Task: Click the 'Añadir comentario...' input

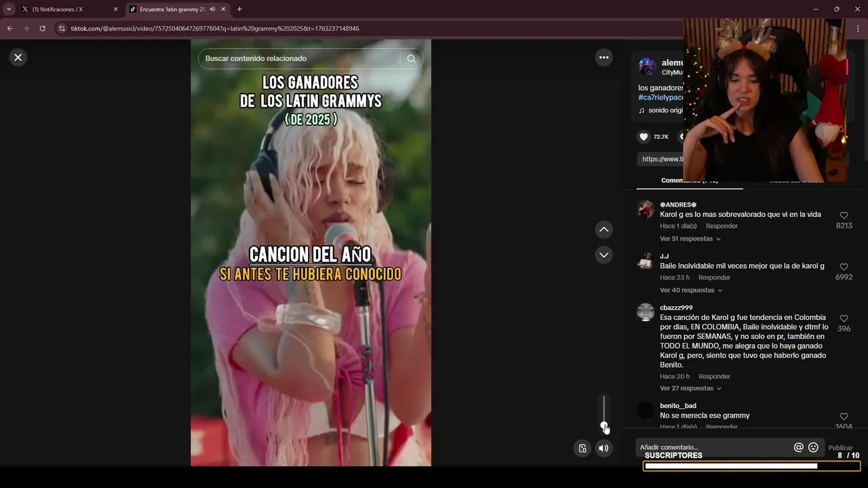Action: (714, 447)
